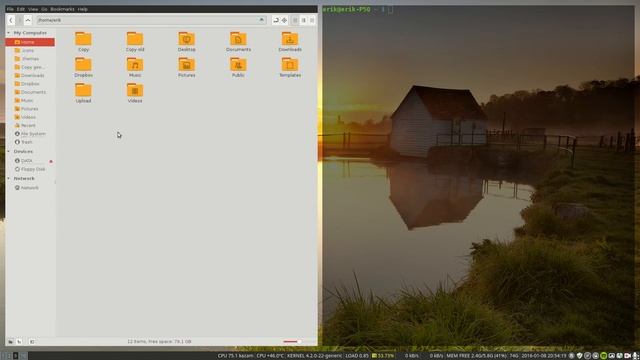The height and width of the screenshot is (360, 640).
Task: Select the Dropbox folder icon in main pane
Action: (x=83, y=65)
